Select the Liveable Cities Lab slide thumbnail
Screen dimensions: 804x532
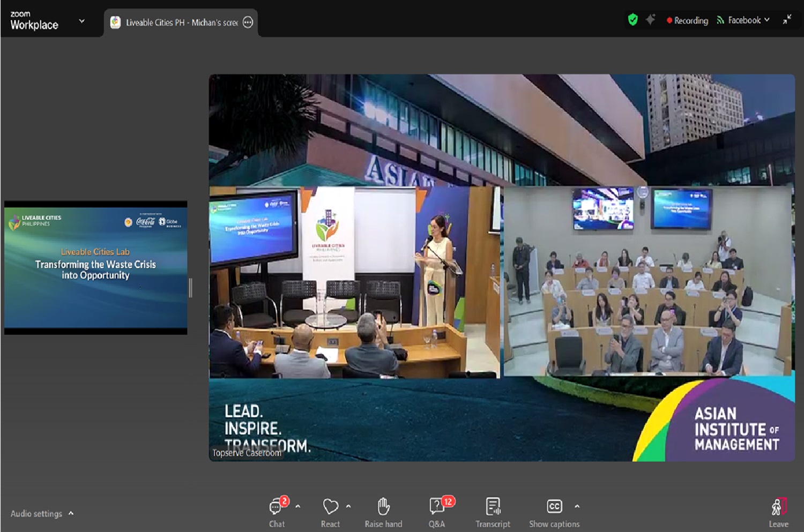pyautogui.click(x=96, y=268)
